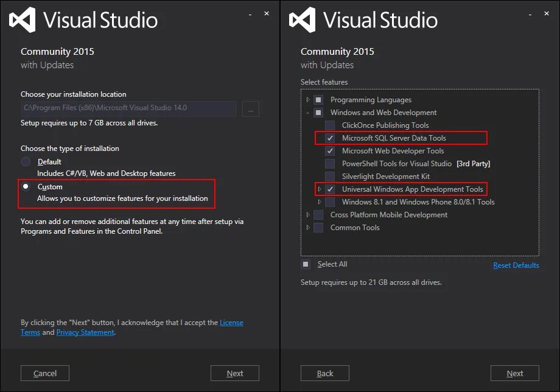Click Next in the Select features window
Viewport: 560px width, 392px height.
tap(514, 373)
